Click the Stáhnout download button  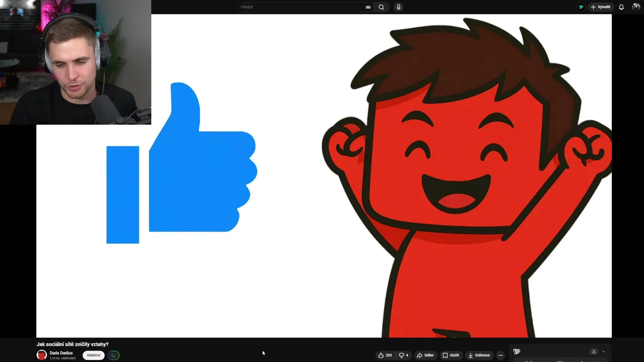coord(479,355)
